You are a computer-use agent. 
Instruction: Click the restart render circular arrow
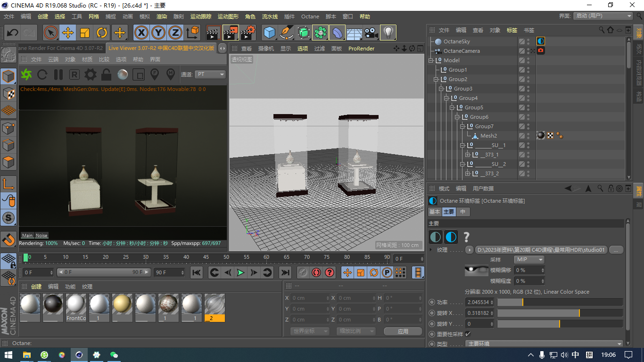tap(42, 74)
